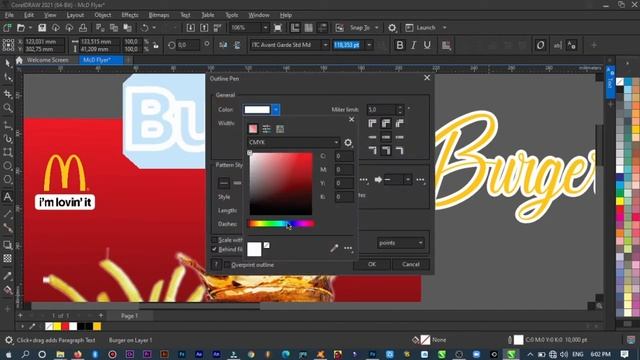Viewport: 640px width, 360px height.
Task: Open the Effects menu
Action: pyautogui.click(x=130, y=15)
